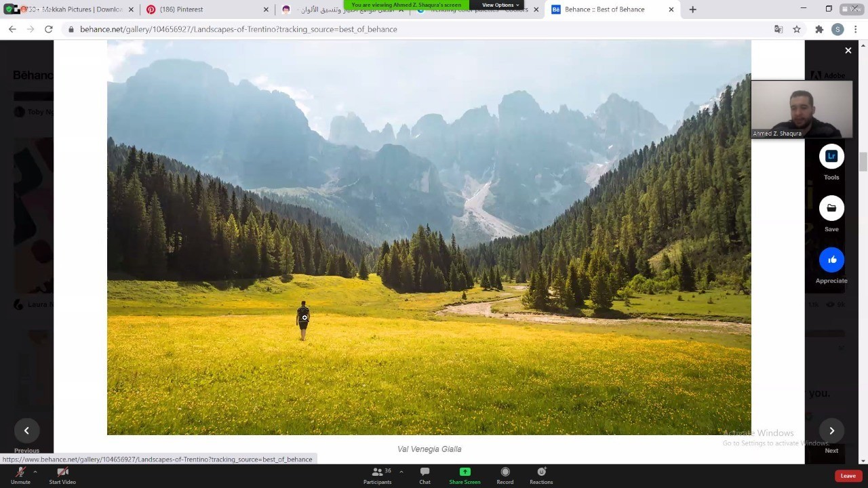Open the Zoom Chat panel

pyautogui.click(x=425, y=475)
